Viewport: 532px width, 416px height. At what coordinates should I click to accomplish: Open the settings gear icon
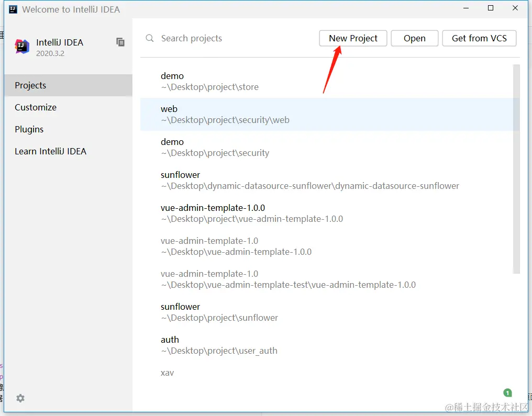pos(20,398)
